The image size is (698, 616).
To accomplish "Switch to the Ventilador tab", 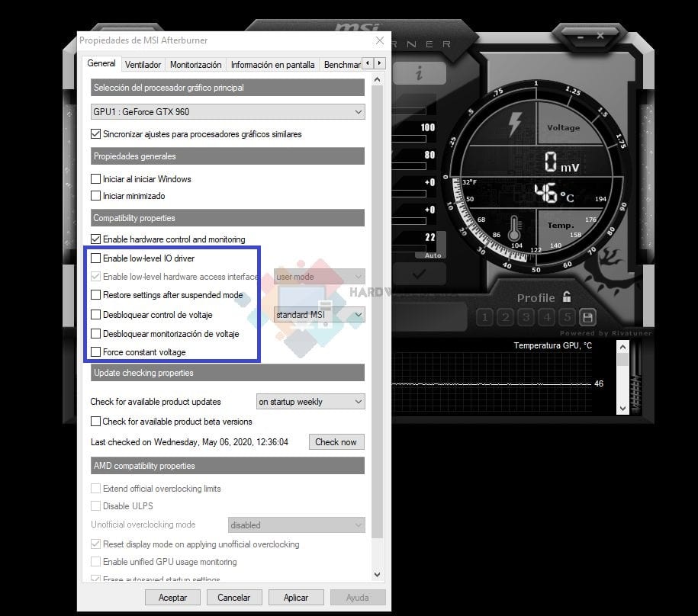I will pyautogui.click(x=143, y=65).
